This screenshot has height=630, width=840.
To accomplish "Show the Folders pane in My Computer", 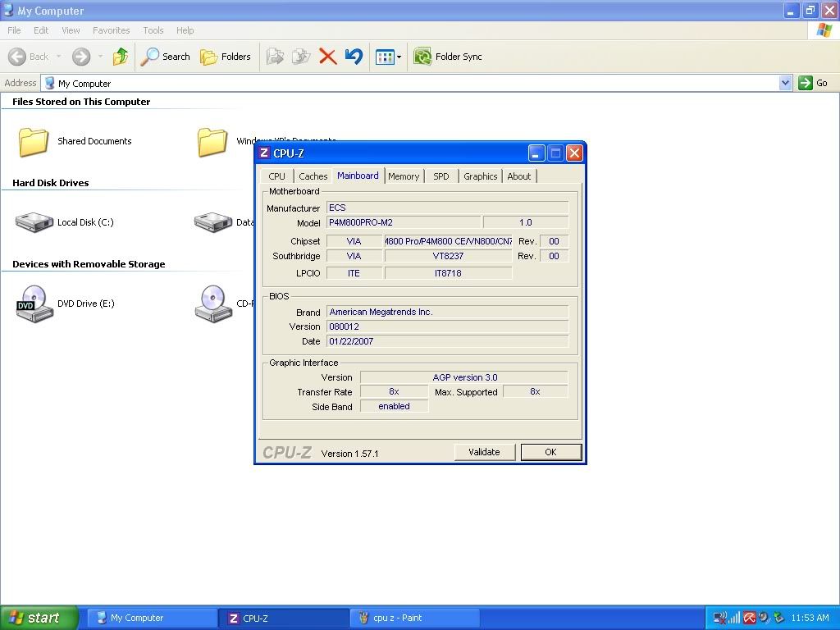I will click(x=225, y=57).
